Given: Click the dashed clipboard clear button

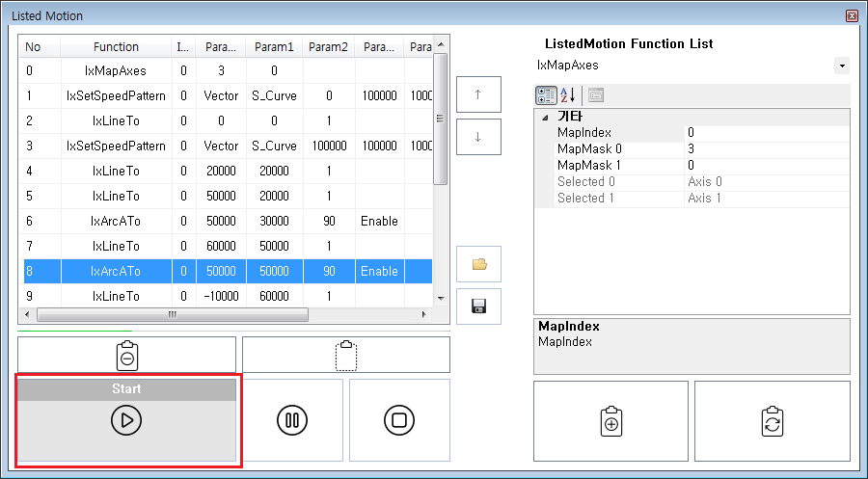Looking at the screenshot, I should 346,355.
